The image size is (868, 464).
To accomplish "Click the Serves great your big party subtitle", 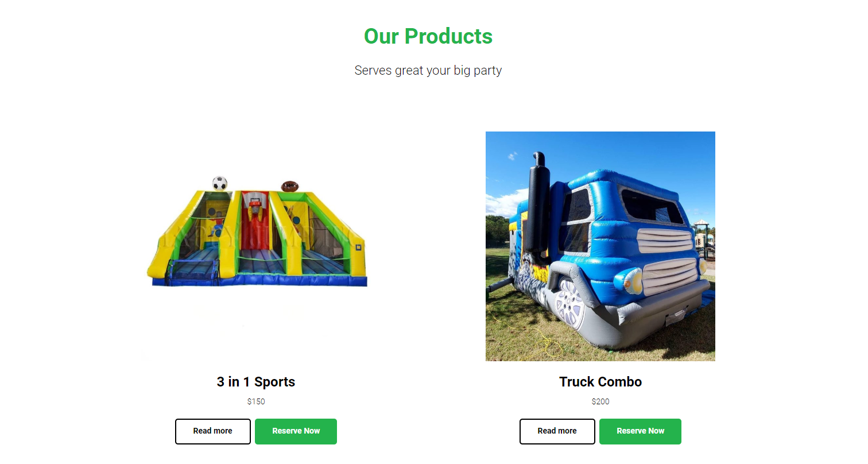I will pos(428,71).
